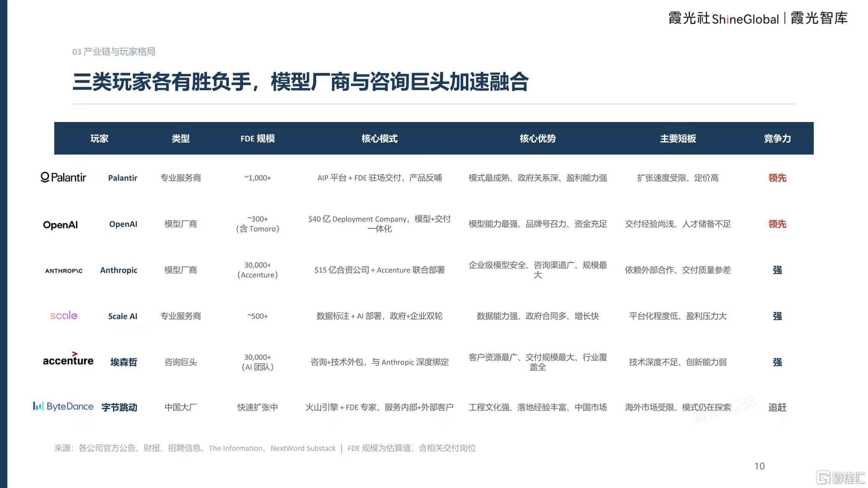Click the 格隆汇 logo in corner
Screen dimensions: 868x488
(x=841, y=477)
